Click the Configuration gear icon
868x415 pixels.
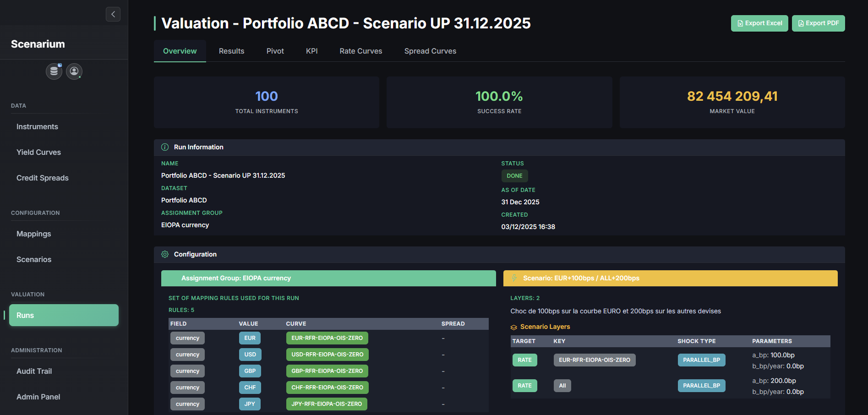click(165, 254)
